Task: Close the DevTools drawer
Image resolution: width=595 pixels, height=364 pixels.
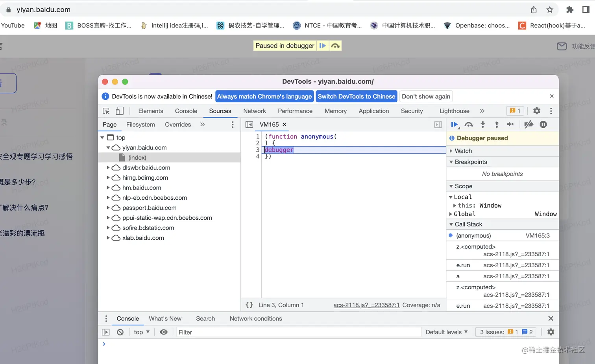Action: point(551,319)
